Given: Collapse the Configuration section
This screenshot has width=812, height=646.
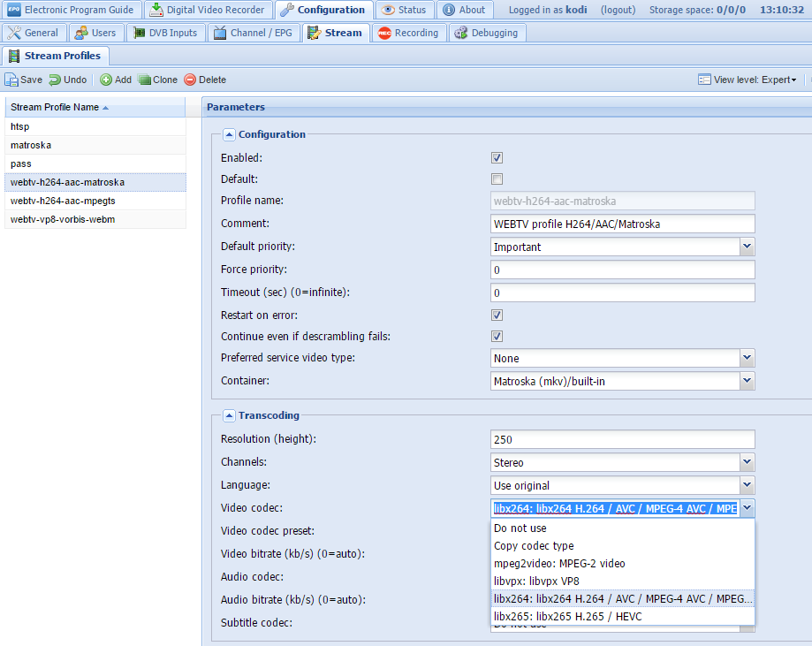Looking at the screenshot, I should [x=229, y=134].
